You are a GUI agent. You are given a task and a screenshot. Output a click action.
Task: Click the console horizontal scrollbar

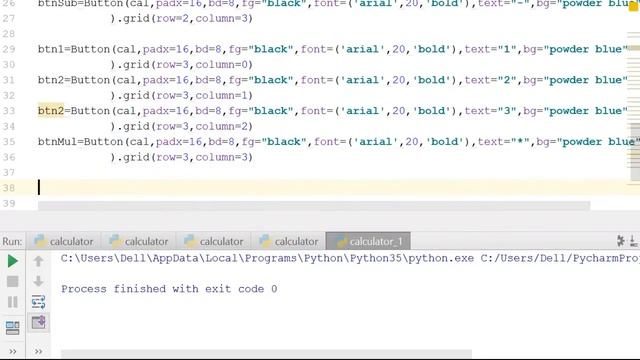tap(266, 353)
